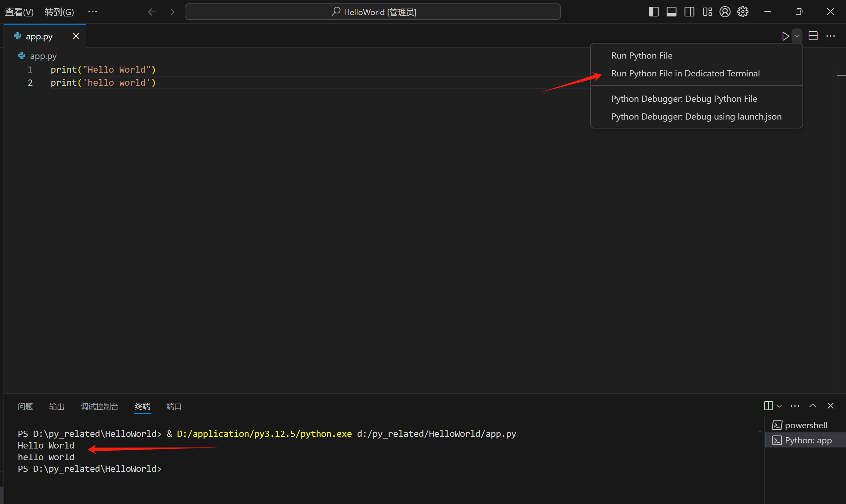Toggle the secondary side bar
The image size is (846, 504).
click(x=689, y=12)
